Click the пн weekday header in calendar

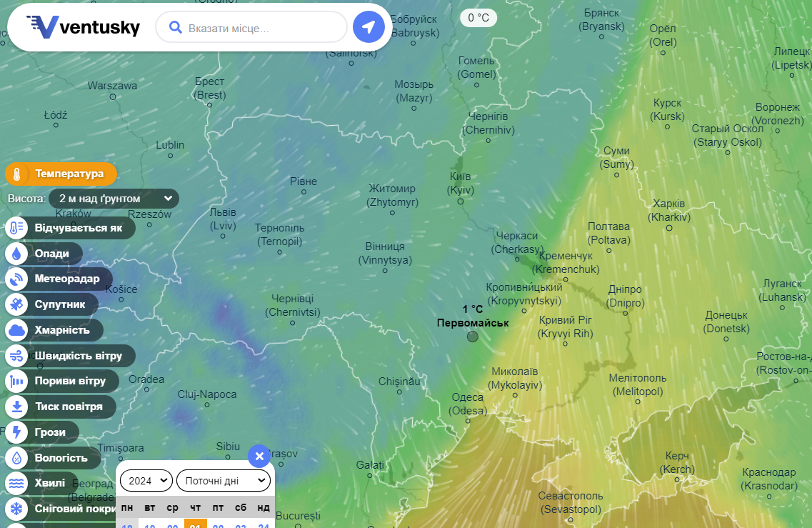point(127,508)
